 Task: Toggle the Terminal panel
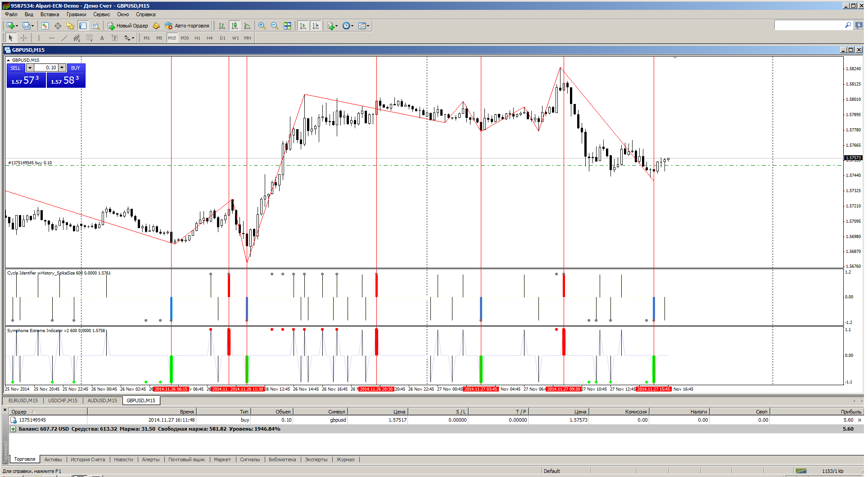point(83,26)
